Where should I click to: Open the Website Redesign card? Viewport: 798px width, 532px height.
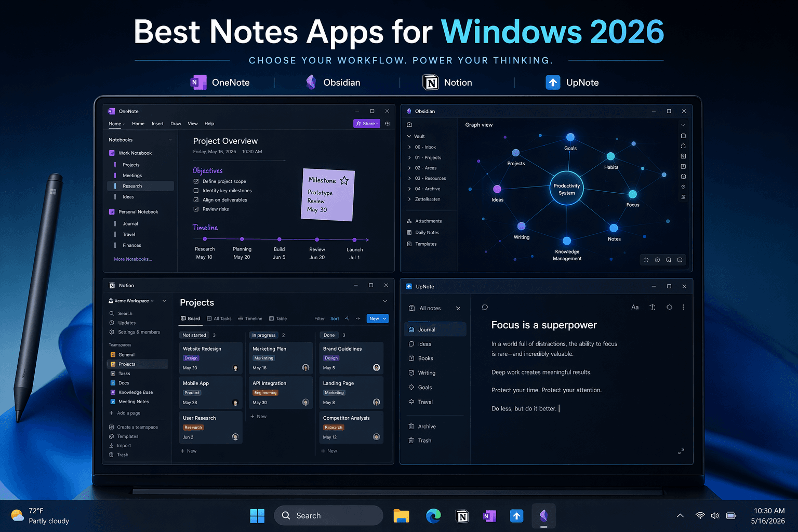click(210, 358)
